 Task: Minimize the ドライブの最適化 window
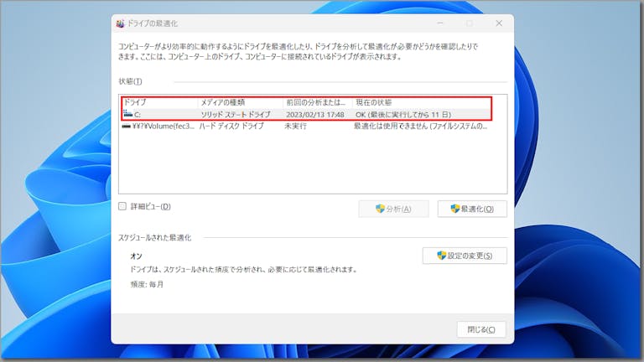[x=440, y=23]
